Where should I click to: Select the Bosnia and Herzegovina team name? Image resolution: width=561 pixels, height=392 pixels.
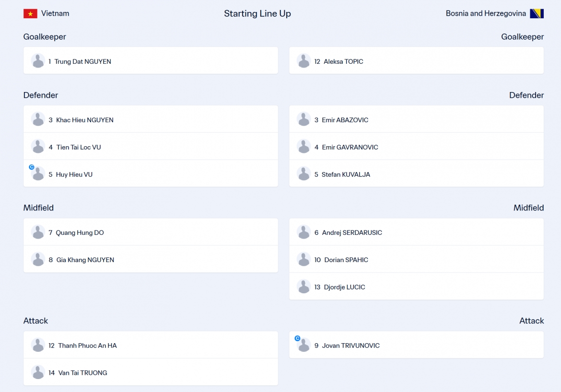click(486, 13)
